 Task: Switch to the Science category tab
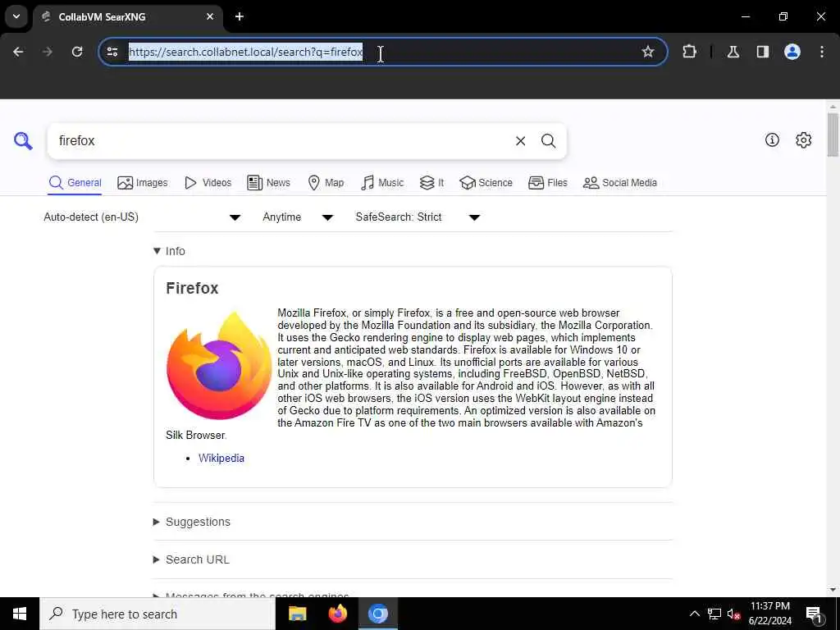pyautogui.click(x=486, y=183)
